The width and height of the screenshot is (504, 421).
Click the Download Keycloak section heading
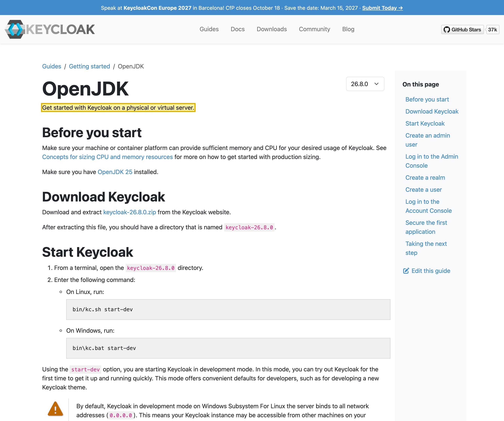pyautogui.click(x=103, y=197)
